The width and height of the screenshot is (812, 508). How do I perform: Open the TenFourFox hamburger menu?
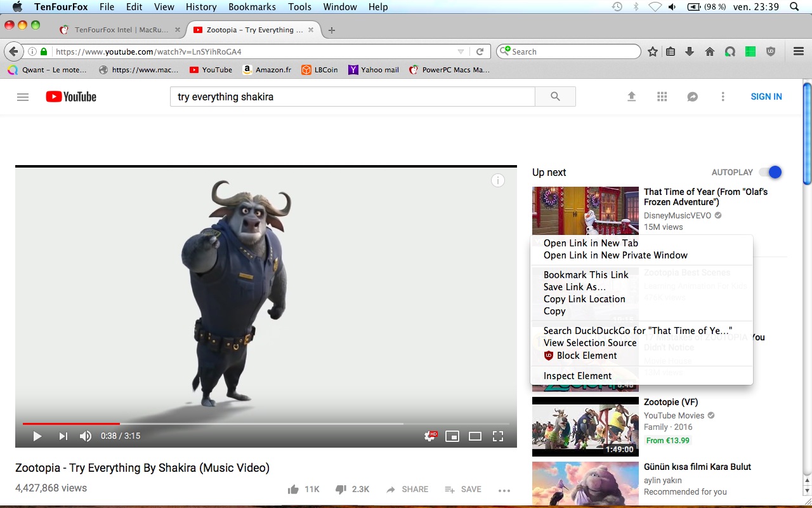click(799, 51)
